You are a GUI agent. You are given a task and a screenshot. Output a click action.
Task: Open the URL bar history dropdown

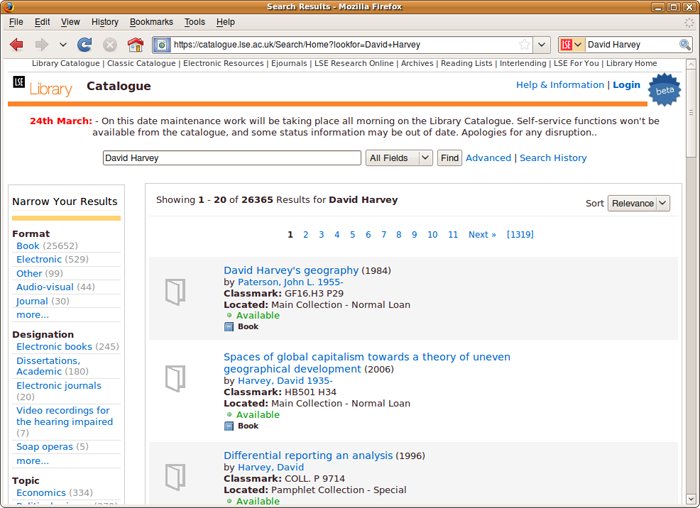click(x=542, y=45)
